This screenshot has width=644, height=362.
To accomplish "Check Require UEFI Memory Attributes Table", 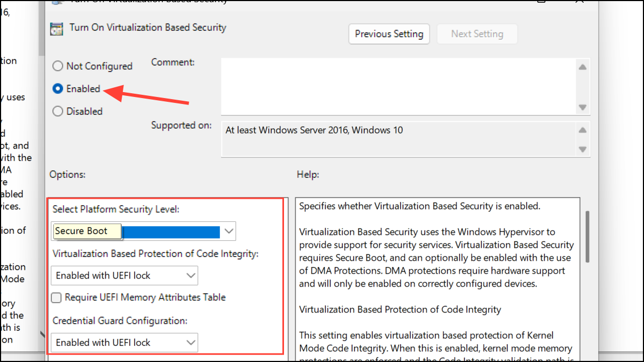I will [x=56, y=297].
